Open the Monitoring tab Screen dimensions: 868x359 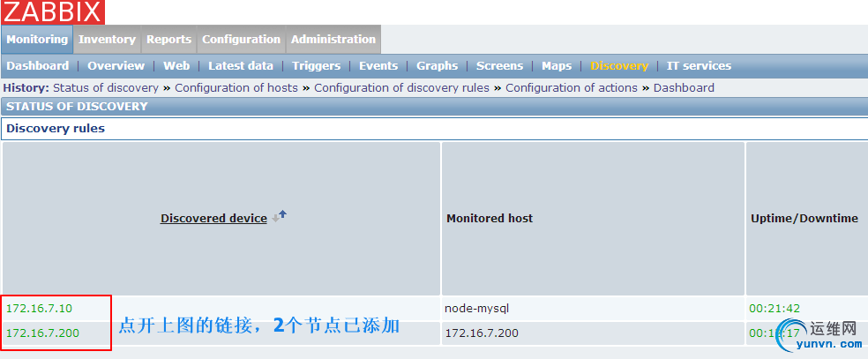[37, 40]
